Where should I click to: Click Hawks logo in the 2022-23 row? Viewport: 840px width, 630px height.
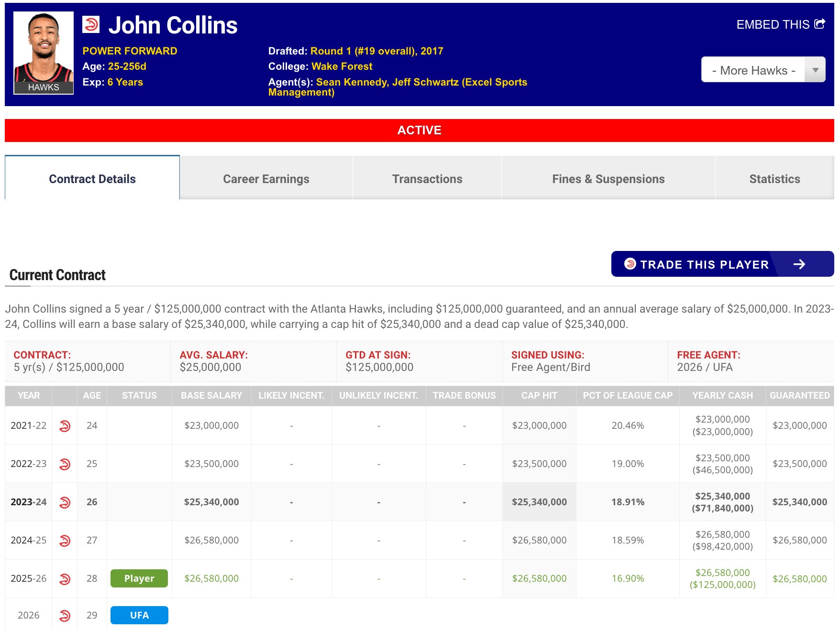(x=65, y=464)
